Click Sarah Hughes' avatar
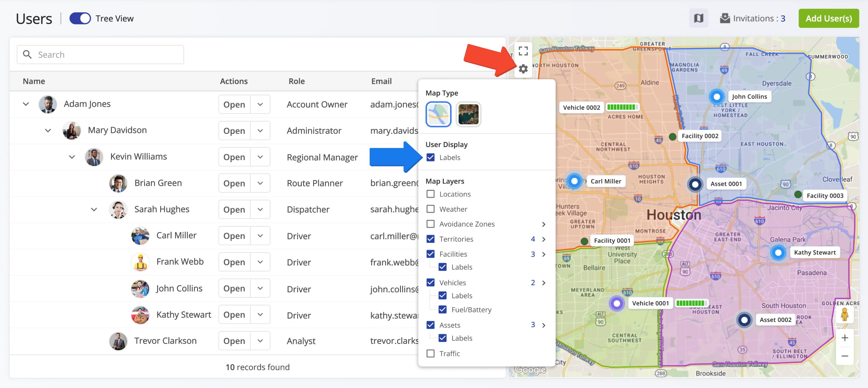Image resolution: width=868 pixels, height=388 pixels. pos(118,209)
